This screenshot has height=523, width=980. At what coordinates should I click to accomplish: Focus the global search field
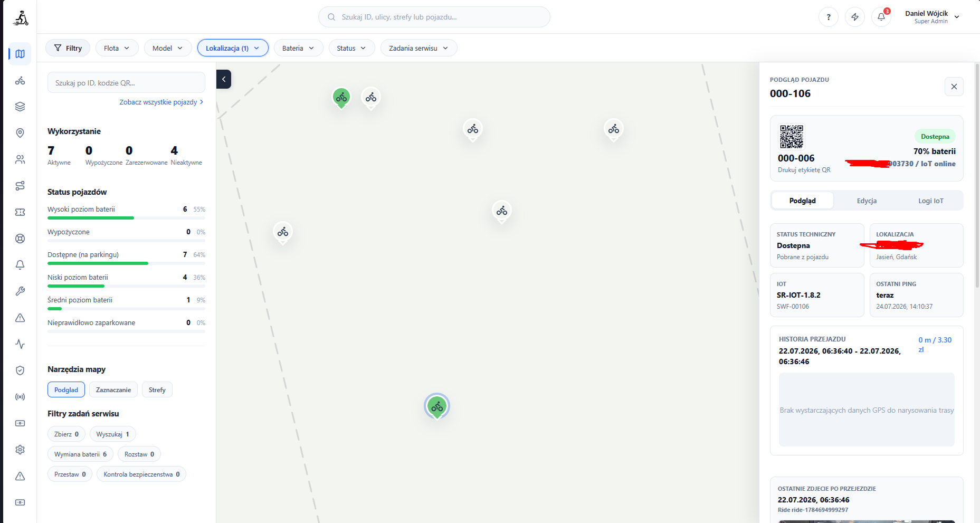434,17
